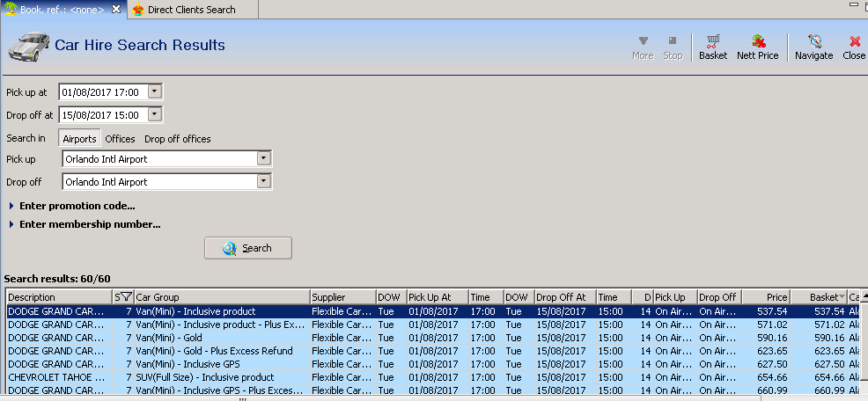This screenshot has height=401, width=868.
Task: Click scroll-up arrow of results table
Action: [864, 296]
